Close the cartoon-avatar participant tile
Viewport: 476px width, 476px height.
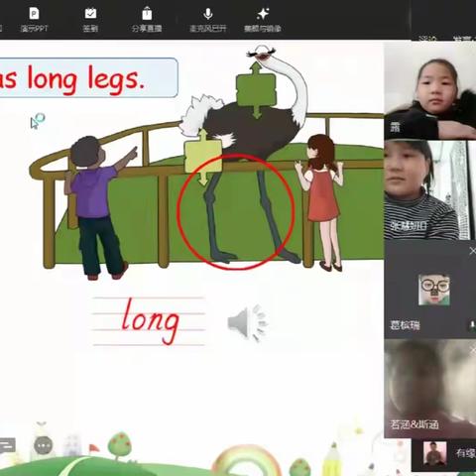(472, 251)
